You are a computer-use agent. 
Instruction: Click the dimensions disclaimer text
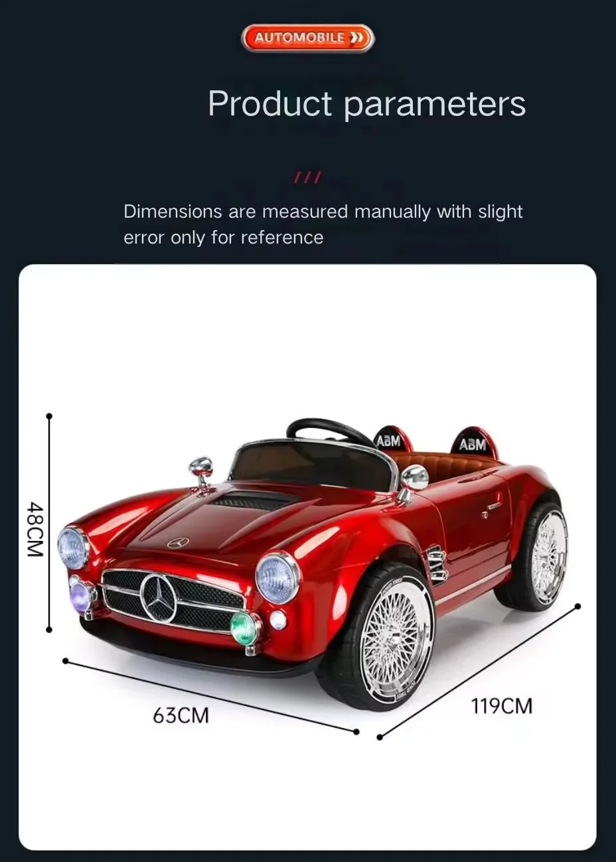[x=323, y=224]
